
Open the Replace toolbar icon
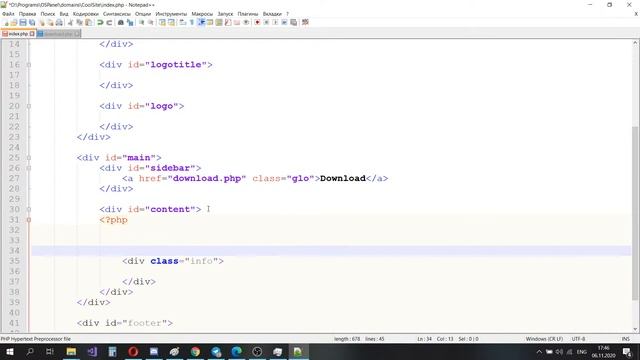pos(130,22)
